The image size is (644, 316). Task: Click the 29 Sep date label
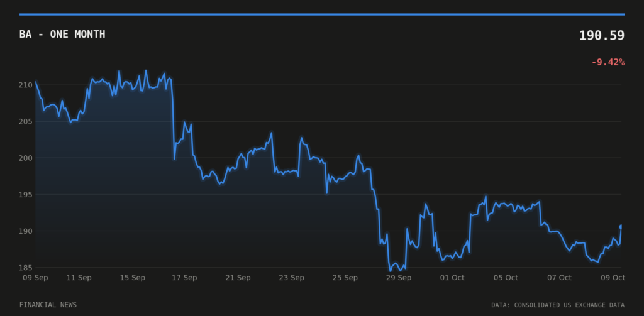tap(399, 278)
